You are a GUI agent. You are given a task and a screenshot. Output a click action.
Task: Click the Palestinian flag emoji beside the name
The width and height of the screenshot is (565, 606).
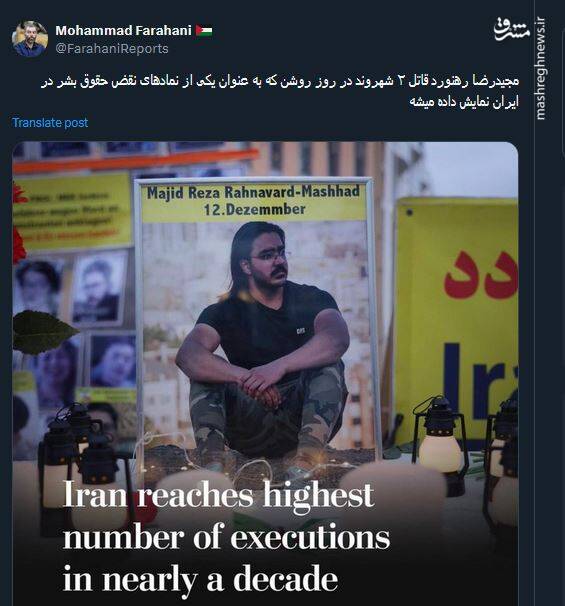point(204,31)
